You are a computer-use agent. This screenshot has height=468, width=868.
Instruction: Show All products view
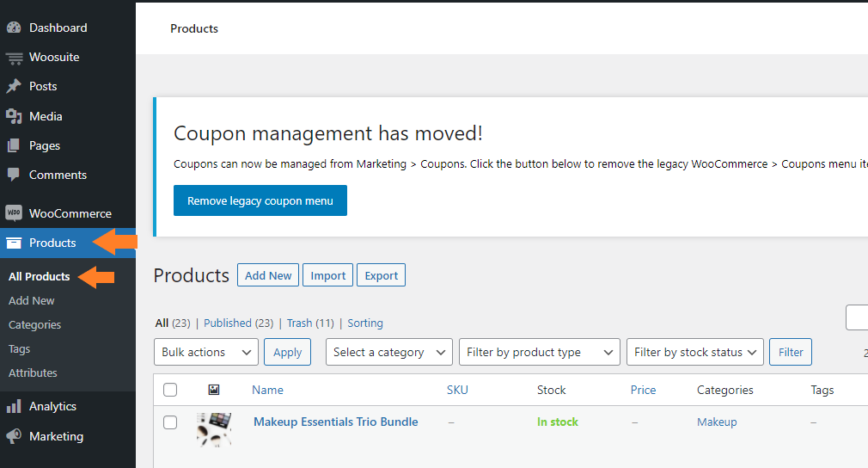tap(162, 323)
